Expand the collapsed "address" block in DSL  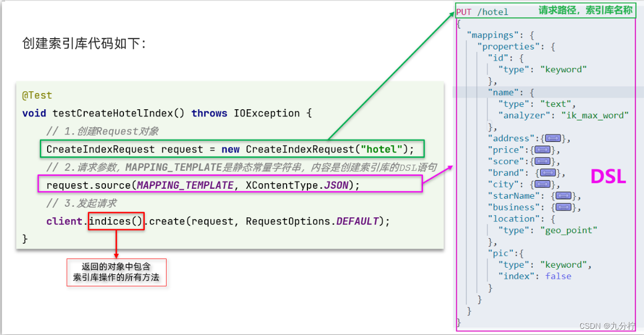553,138
